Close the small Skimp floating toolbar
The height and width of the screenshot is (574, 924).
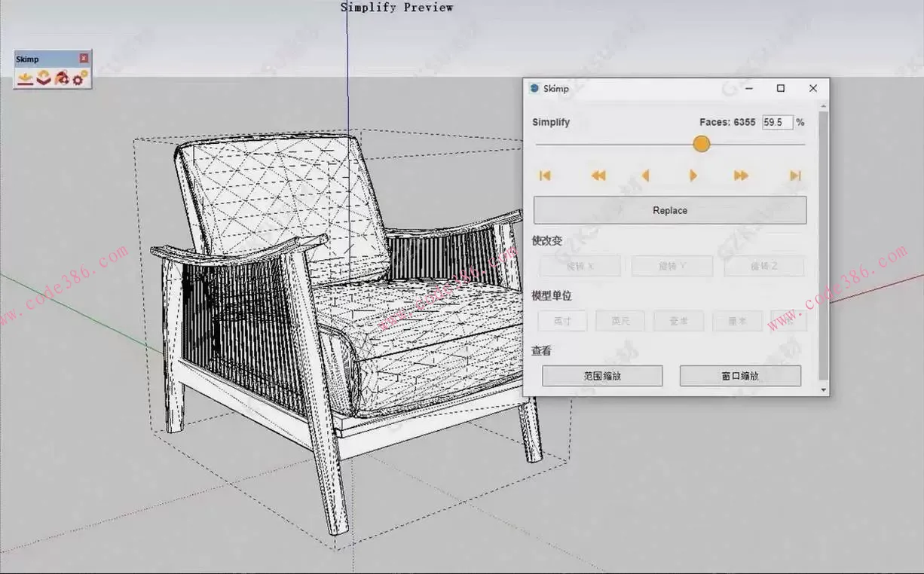[x=84, y=58]
